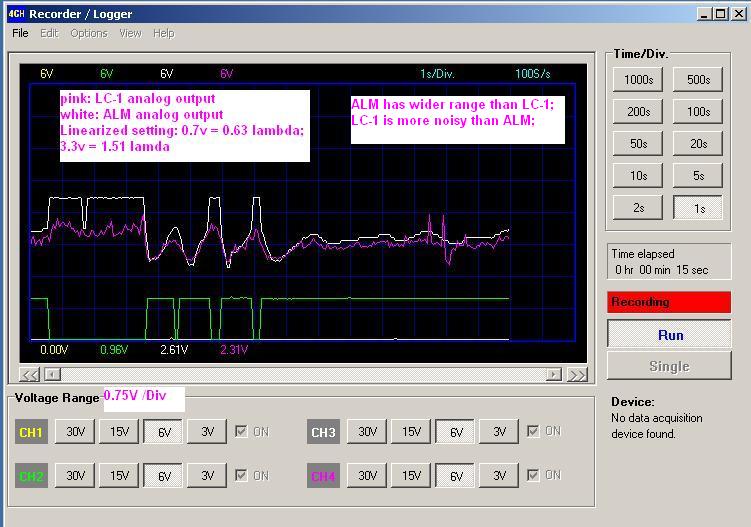Image resolution: width=751 pixels, height=527 pixels.
Task: Open the File menu
Action: pyautogui.click(x=20, y=33)
